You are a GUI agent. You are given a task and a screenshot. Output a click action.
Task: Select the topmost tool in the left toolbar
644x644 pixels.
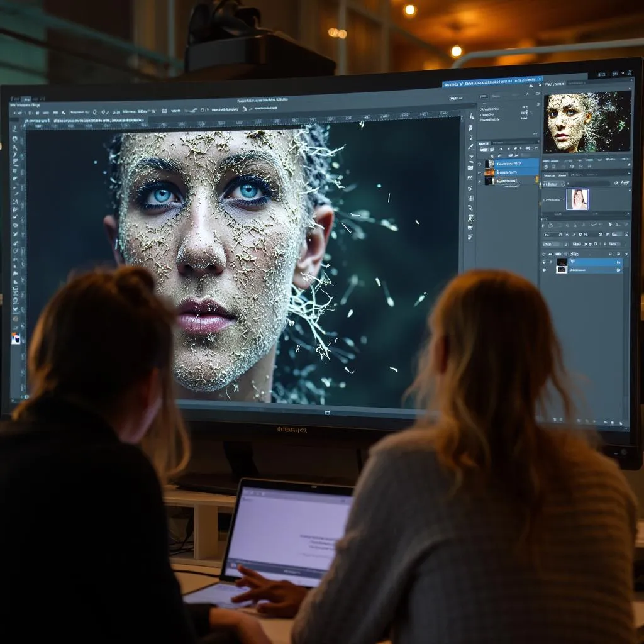coord(15,128)
